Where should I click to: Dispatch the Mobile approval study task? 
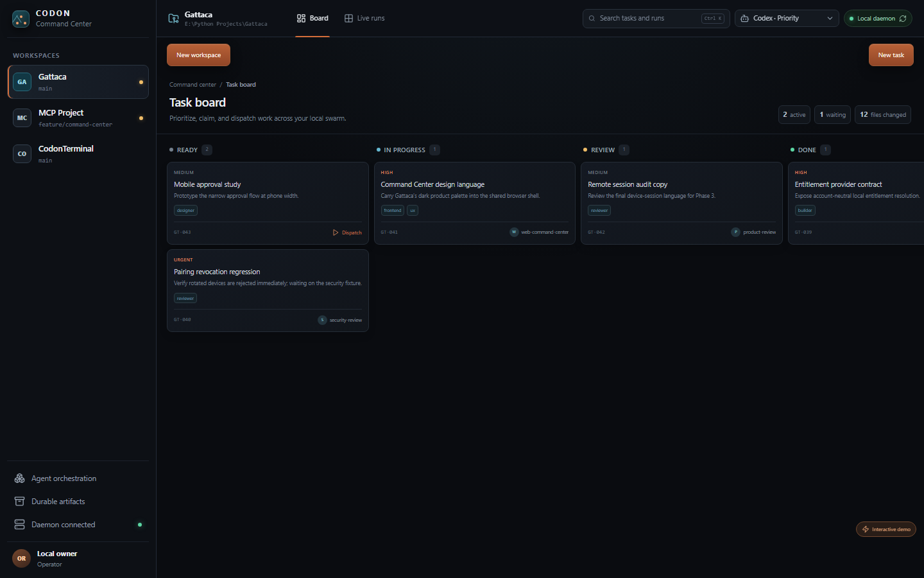pos(347,232)
